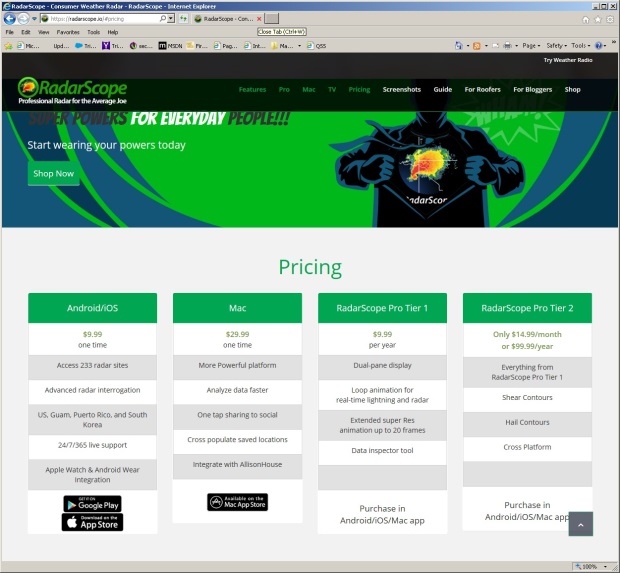This screenshot has width=620, height=573.
Task: Click the Download on the App Store badge
Action: 92,522
